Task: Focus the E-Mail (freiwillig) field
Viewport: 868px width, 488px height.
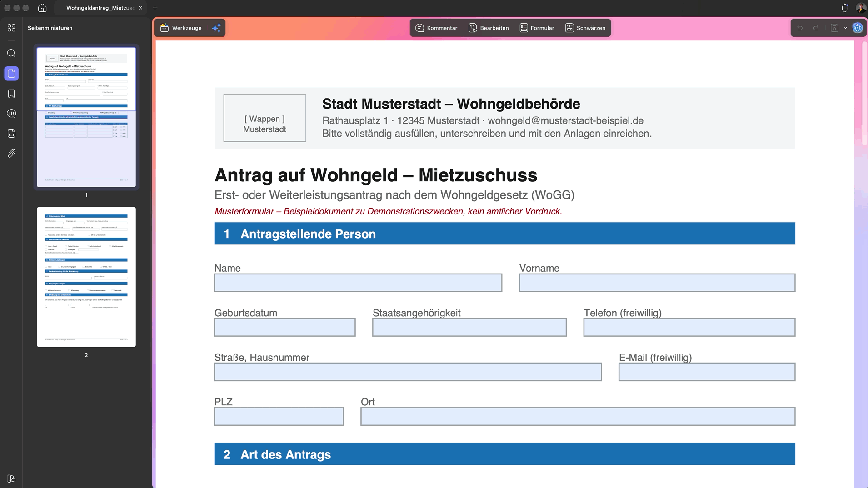Action: [707, 372]
